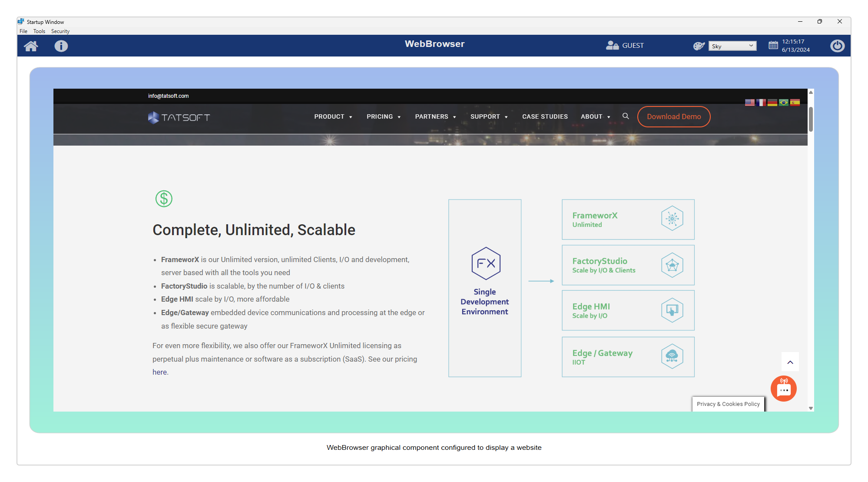The width and height of the screenshot is (868, 482).
Task: Click the Single Development Environment box
Action: 485,288
